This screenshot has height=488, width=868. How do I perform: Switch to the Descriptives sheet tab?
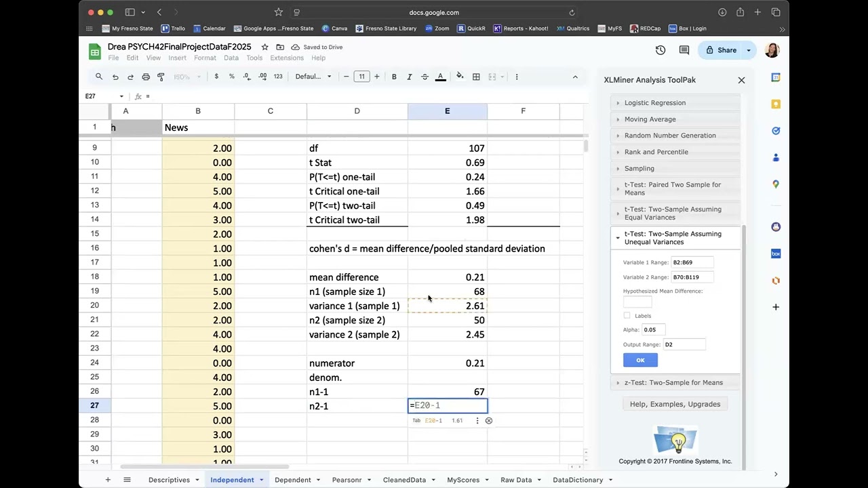(x=170, y=480)
